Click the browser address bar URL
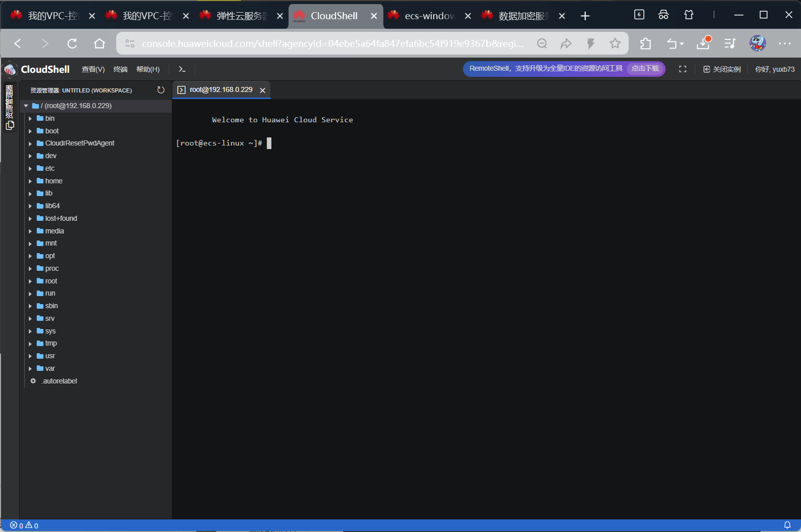 (x=332, y=43)
